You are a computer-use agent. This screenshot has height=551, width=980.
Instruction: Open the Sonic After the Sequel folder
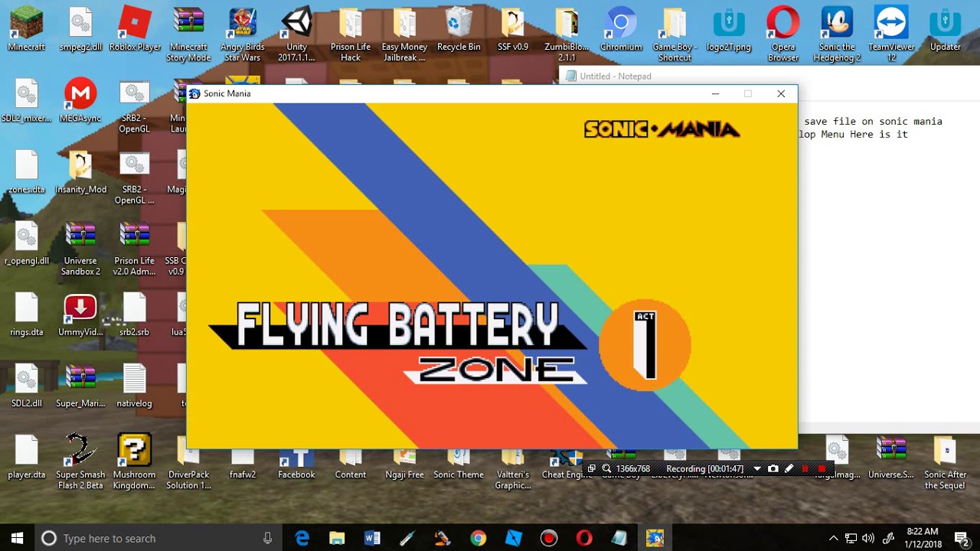[945, 462]
